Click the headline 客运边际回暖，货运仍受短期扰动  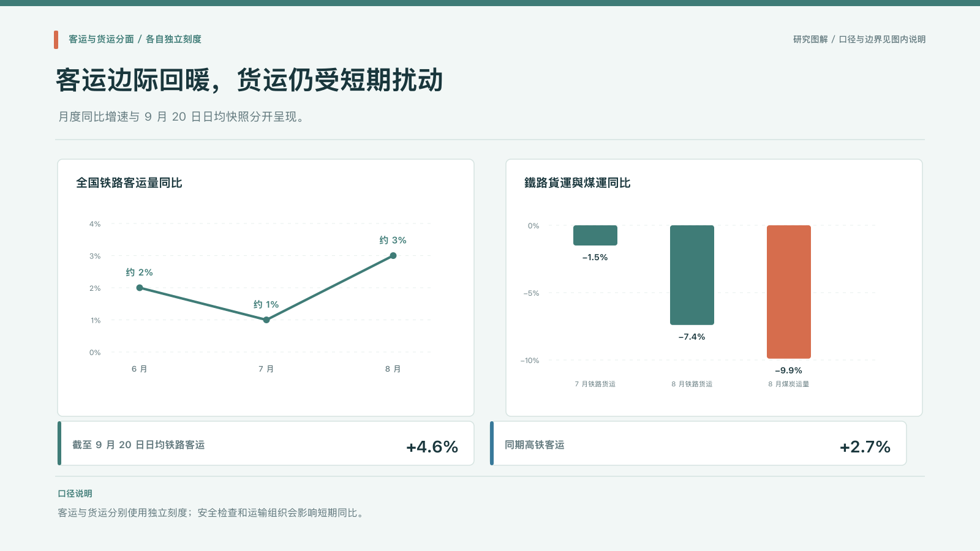click(249, 80)
